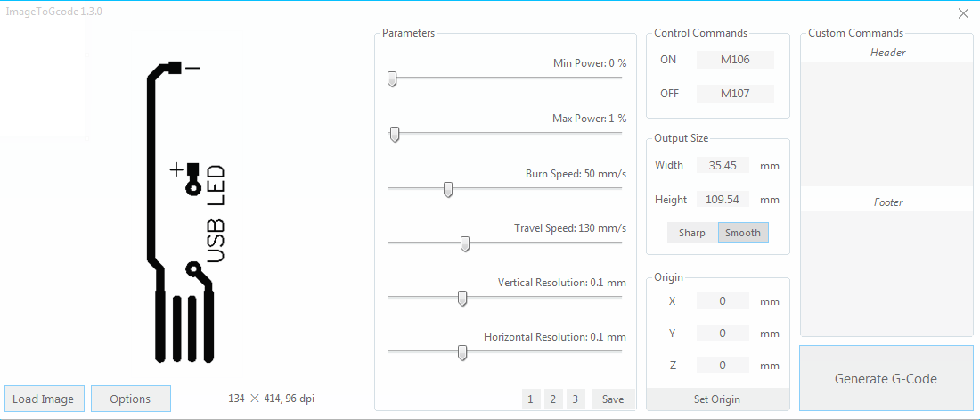The width and height of the screenshot is (980, 420).
Task: Click the ON command field M106
Action: 735,60
